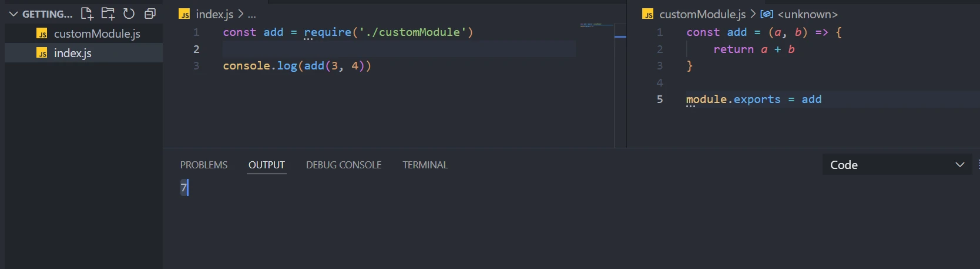Viewport: 980px width, 269px height.
Task: Expand the index.js breadcrumb ellipsis
Action: pos(251,15)
